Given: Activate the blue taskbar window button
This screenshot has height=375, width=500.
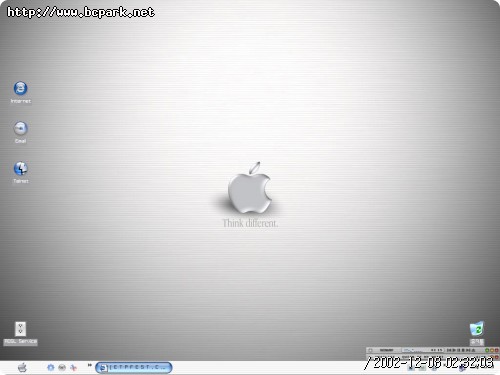Looking at the screenshot, I should 134,367.
